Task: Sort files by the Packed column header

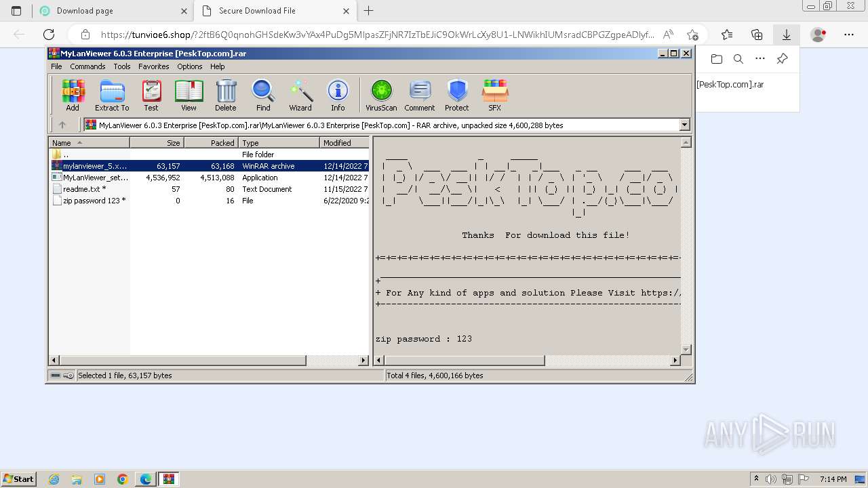Action: (x=211, y=142)
